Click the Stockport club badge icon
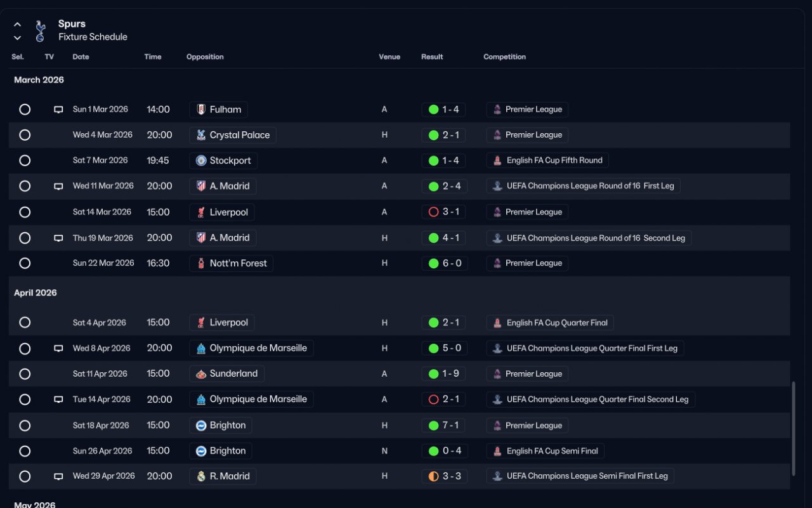 point(201,160)
